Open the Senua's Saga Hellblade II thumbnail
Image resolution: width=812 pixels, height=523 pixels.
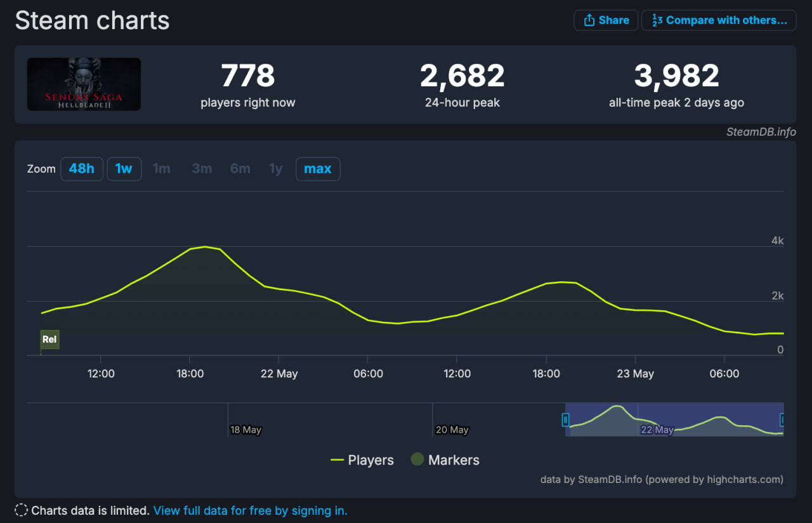[x=84, y=84]
